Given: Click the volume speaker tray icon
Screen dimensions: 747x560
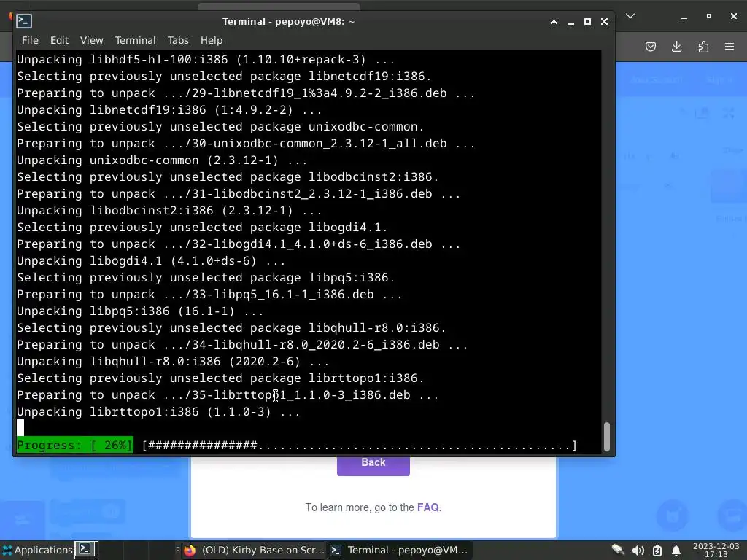Looking at the screenshot, I should pos(638,551).
